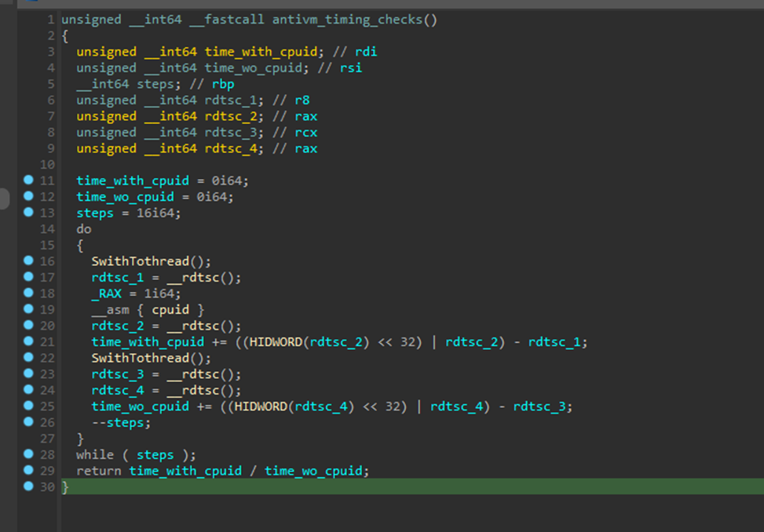Image resolution: width=764 pixels, height=532 pixels.
Task: Click breakpoint marker beside line 21
Action: tap(28, 341)
